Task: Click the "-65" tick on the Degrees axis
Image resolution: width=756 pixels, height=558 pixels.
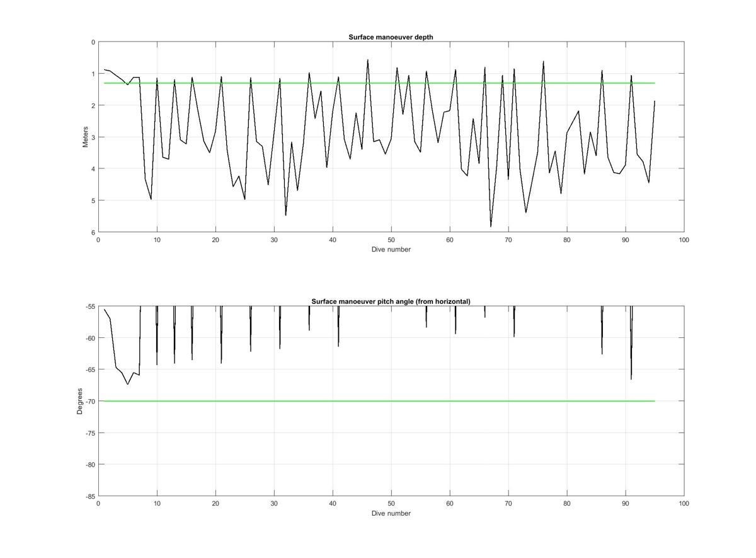Action: click(89, 369)
